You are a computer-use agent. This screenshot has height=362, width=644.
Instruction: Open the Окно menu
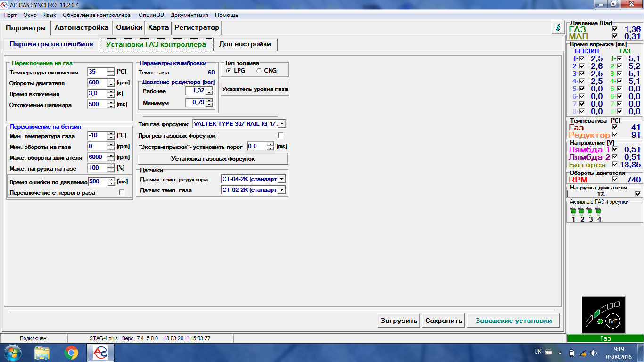click(30, 15)
